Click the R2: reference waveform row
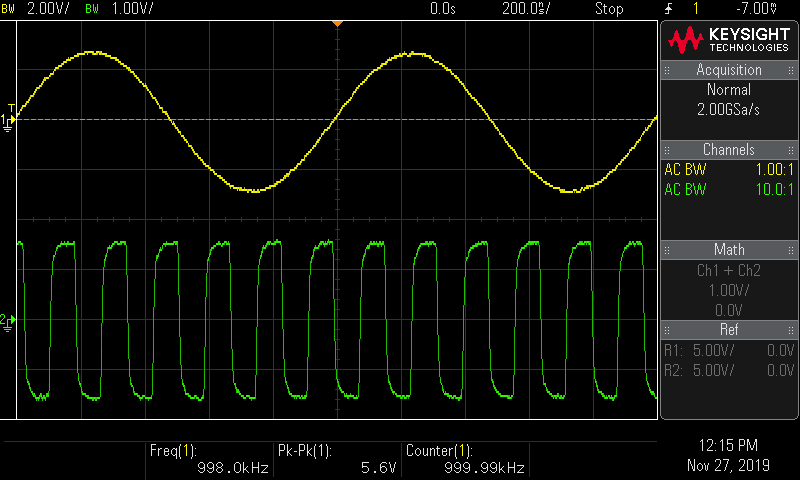This screenshot has height=480, width=800. pyautogui.click(x=729, y=370)
